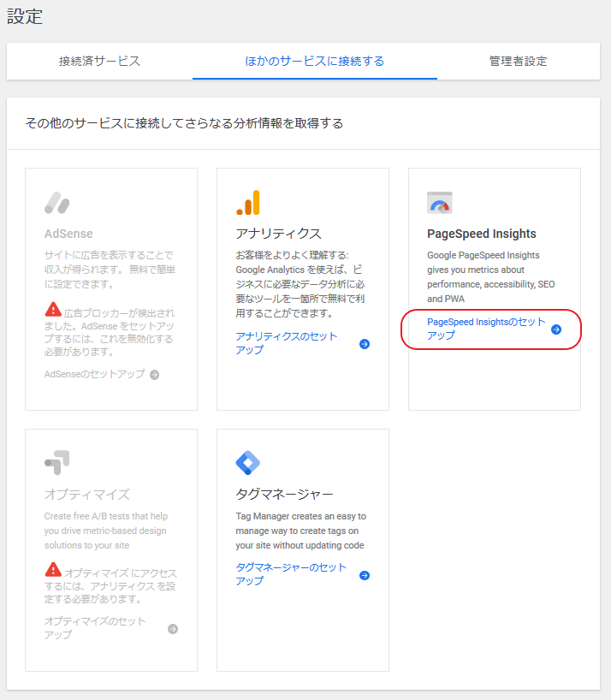Screen dimensions: 611x700
Task: Click the オプティマイズのセットアップ link text
Action: [94, 627]
